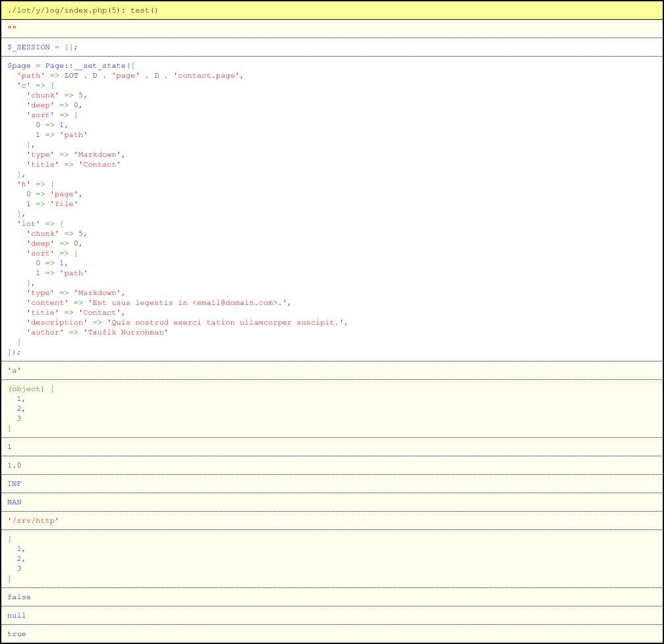Click the 'null' value
The width and height of the screenshot is (664, 644).
(16, 615)
